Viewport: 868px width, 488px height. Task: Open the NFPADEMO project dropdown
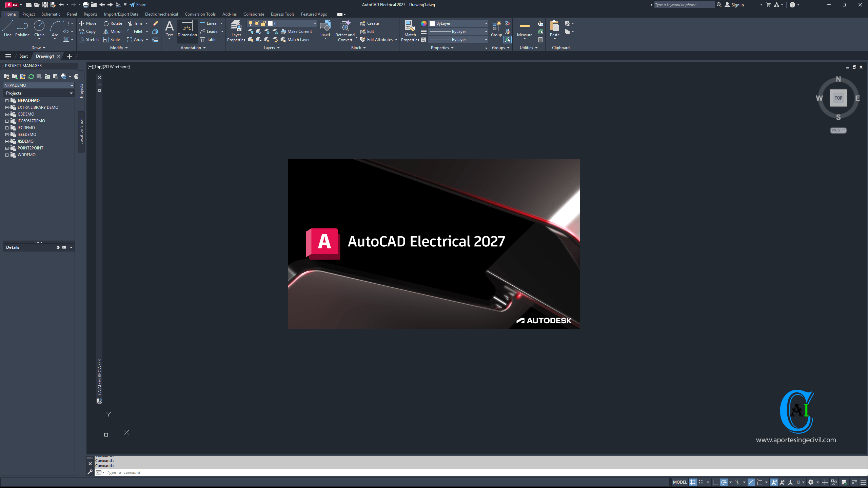point(72,85)
